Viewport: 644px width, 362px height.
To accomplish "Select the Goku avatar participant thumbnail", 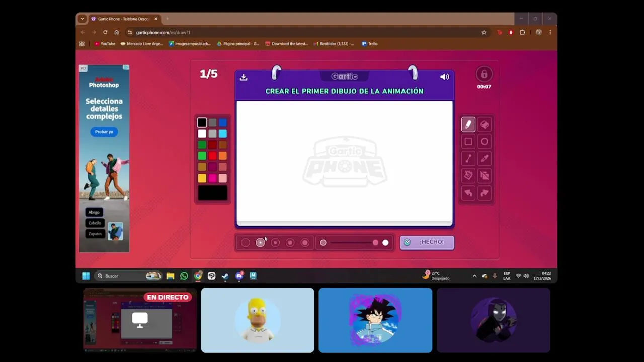I will [375, 320].
